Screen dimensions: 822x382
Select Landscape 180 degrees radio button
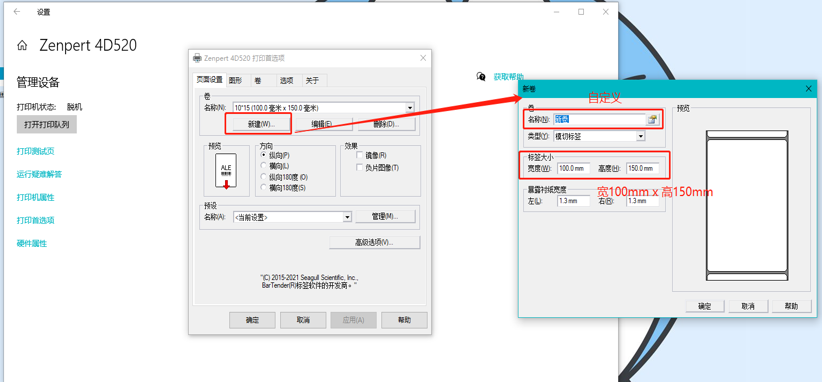pos(264,187)
